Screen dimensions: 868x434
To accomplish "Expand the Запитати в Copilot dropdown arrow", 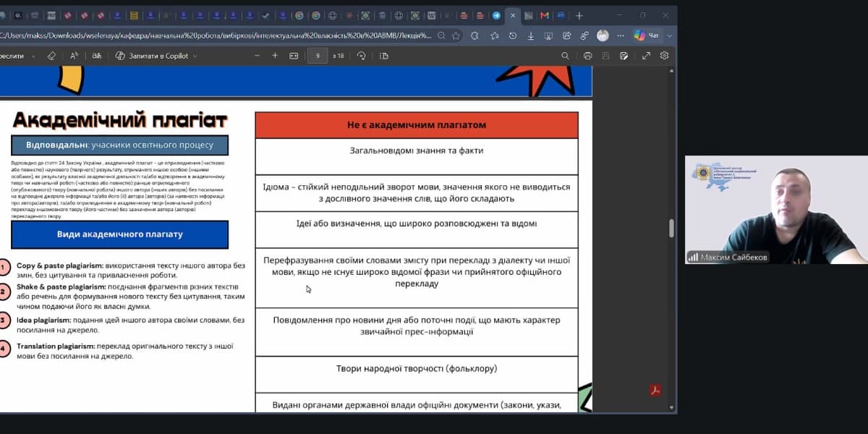I will 197,56.
